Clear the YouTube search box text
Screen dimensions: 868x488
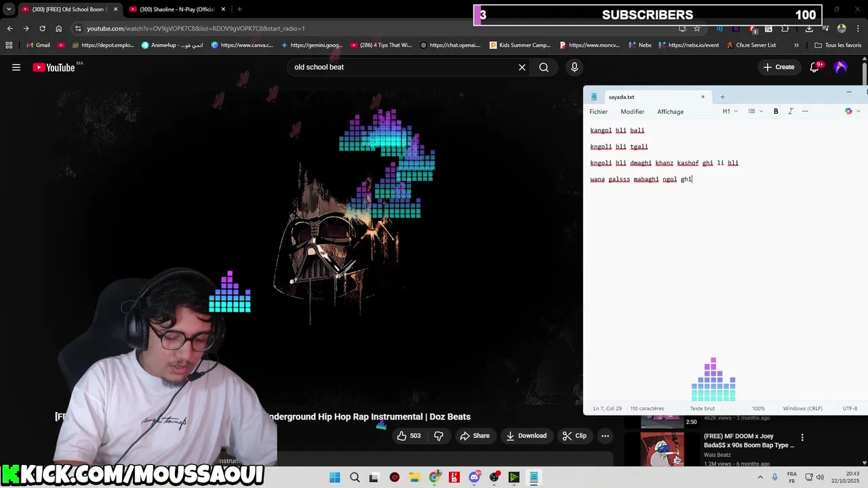[x=522, y=67]
